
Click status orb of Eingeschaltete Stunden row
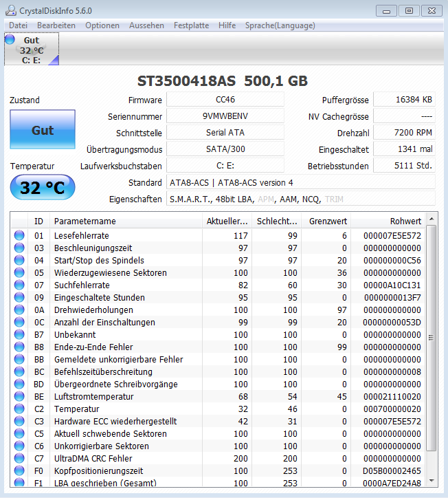pos(19,297)
